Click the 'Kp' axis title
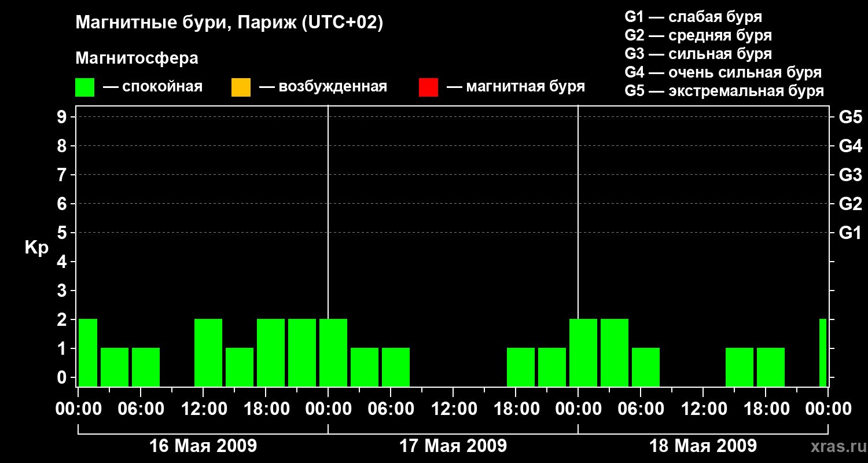868x463 pixels. 36,248
